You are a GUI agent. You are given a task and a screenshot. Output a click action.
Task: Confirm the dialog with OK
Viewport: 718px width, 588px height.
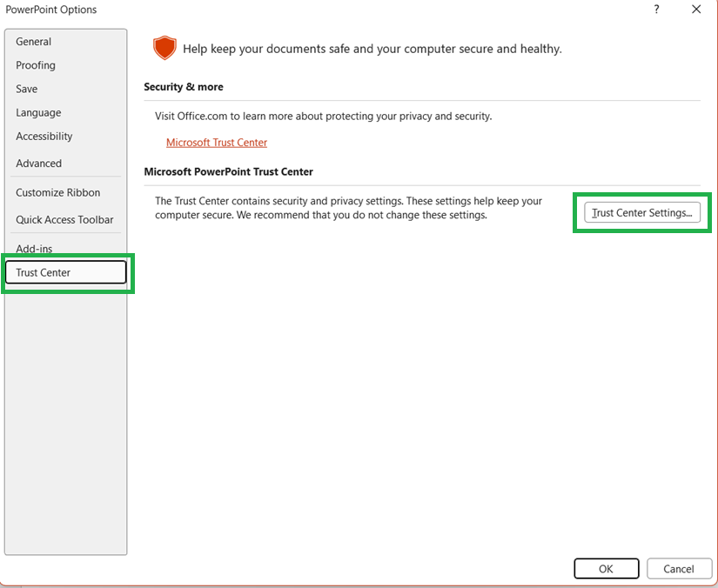[x=607, y=569]
